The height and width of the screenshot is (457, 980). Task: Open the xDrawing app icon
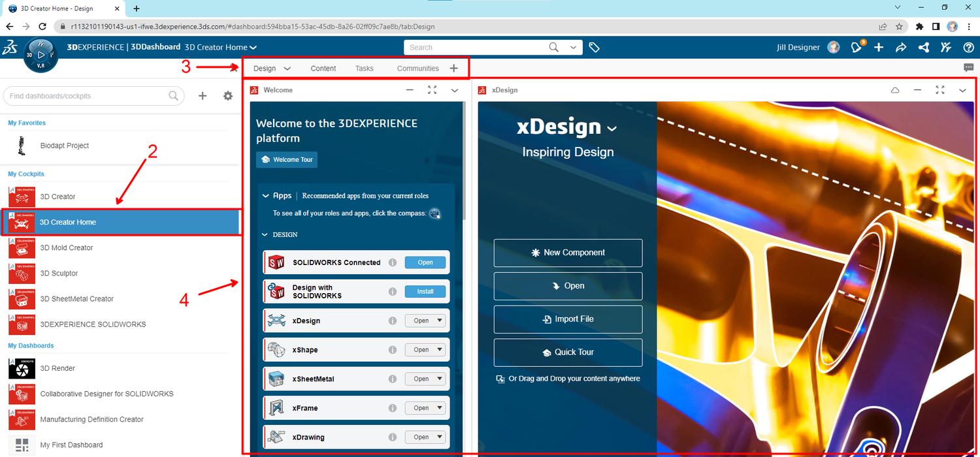275,436
